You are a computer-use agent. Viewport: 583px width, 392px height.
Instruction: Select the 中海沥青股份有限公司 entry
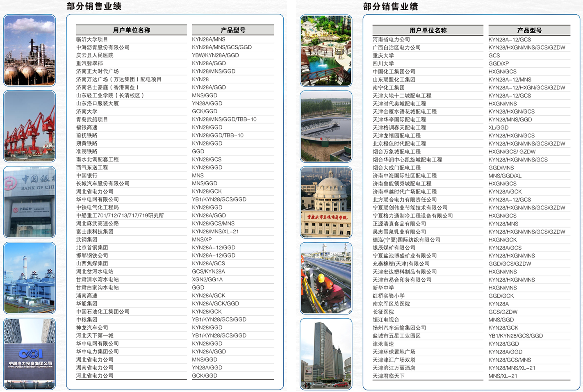click(x=103, y=48)
